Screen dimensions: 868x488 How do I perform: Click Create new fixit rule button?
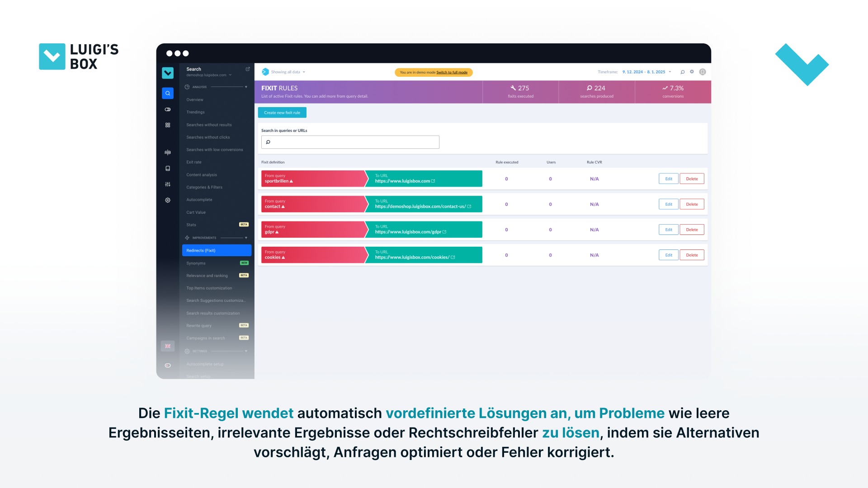[282, 113]
